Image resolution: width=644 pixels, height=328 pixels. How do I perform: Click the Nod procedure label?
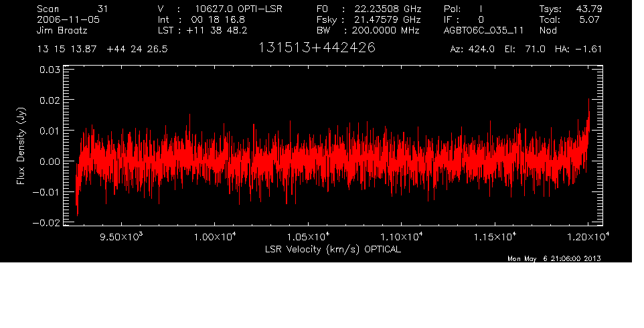548,30
